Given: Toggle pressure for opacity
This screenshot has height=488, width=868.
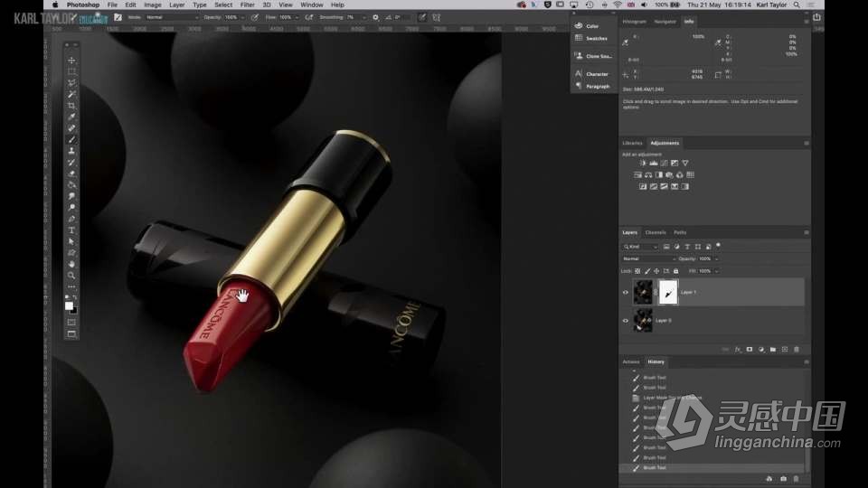Looking at the screenshot, I should click(x=255, y=17).
